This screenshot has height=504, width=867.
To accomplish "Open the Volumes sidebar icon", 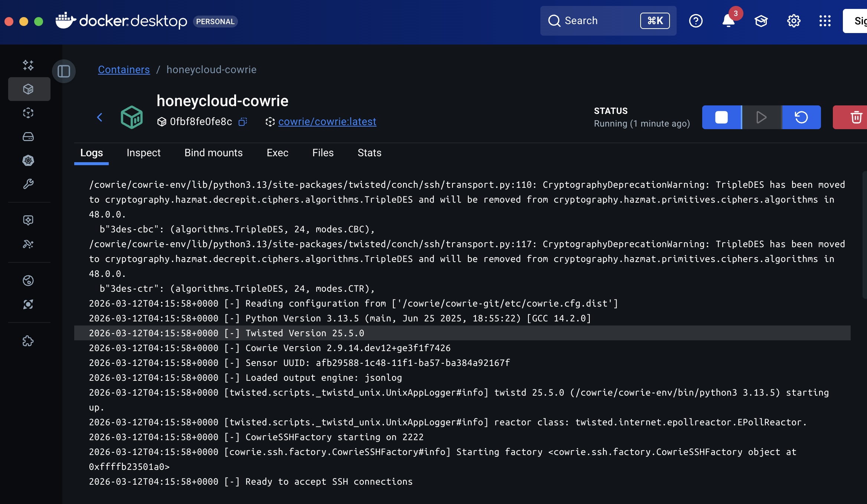I will point(28,137).
